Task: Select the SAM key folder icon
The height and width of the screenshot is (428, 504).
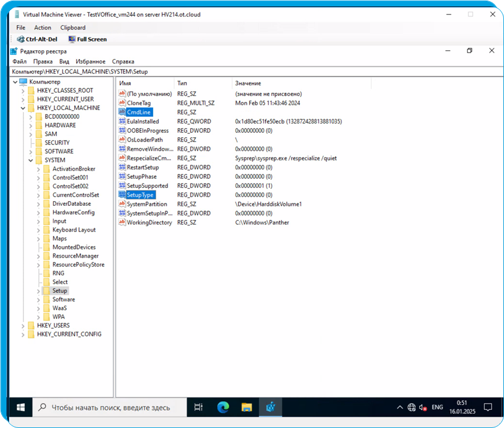Action: [x=39, y=134]
